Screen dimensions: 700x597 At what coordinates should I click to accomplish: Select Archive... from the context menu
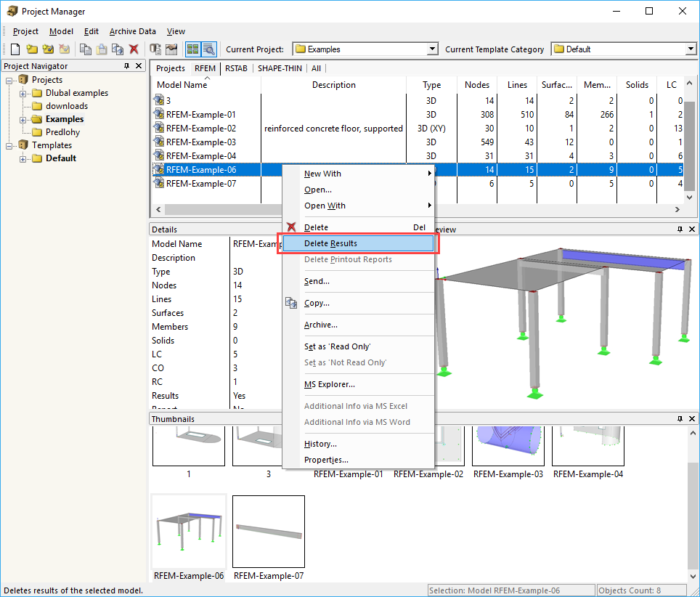(x=359, y=325)
